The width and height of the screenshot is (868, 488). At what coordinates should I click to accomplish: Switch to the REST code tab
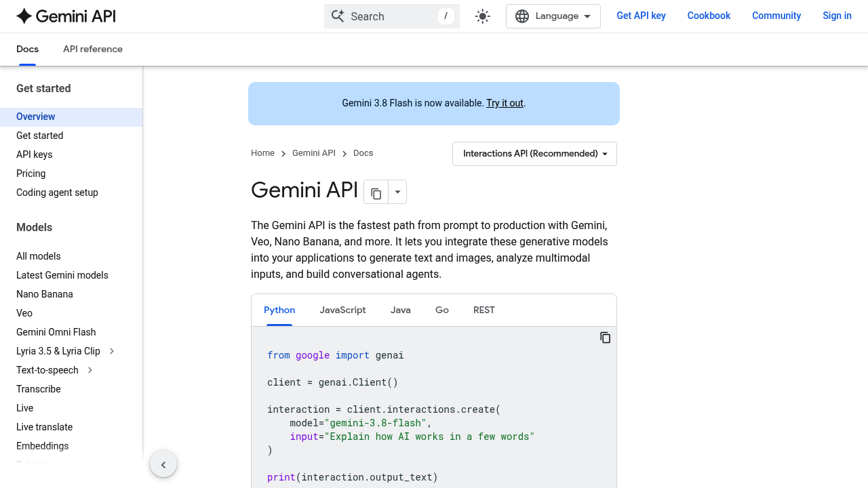click(484, 310)
